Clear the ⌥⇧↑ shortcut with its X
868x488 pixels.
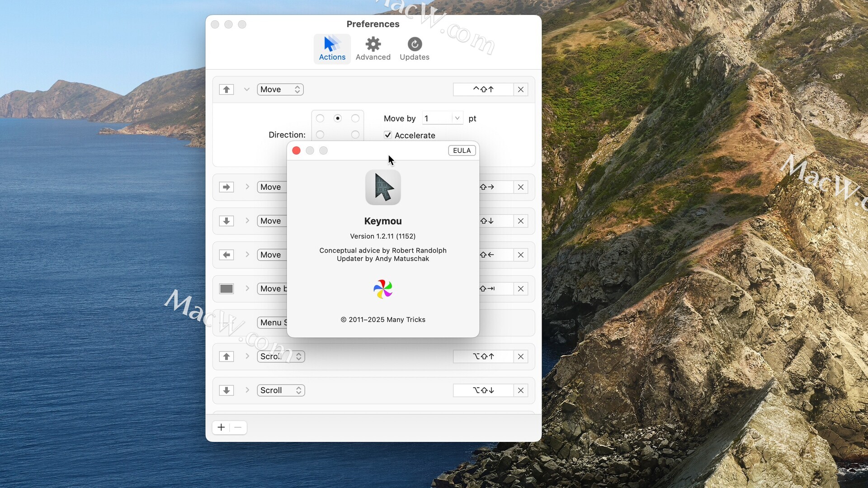521,357
